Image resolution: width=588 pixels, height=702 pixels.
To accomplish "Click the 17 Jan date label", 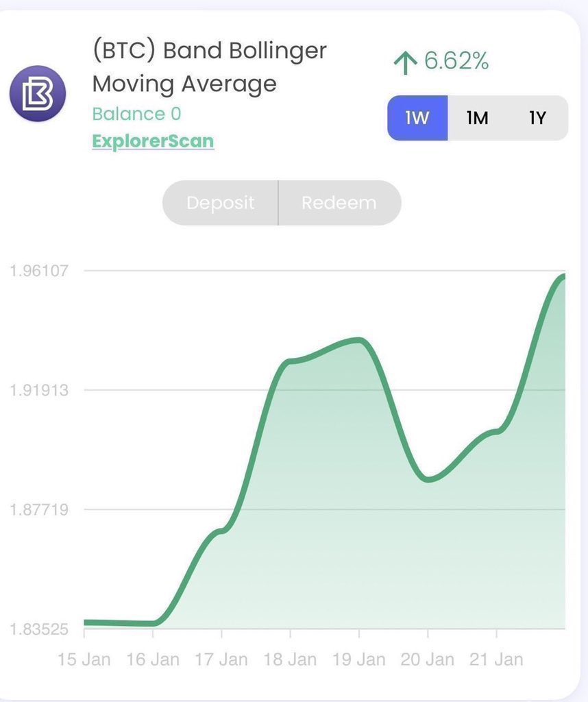I will 221,659.
